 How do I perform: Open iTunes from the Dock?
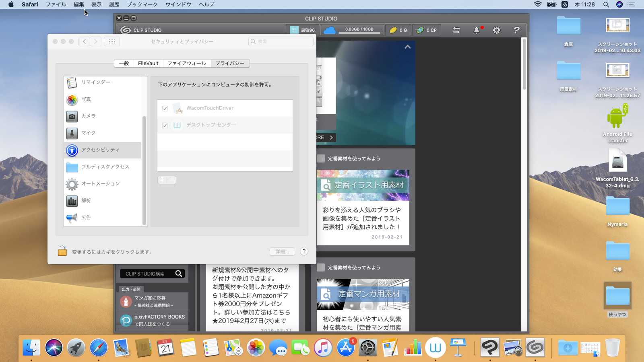323,347
